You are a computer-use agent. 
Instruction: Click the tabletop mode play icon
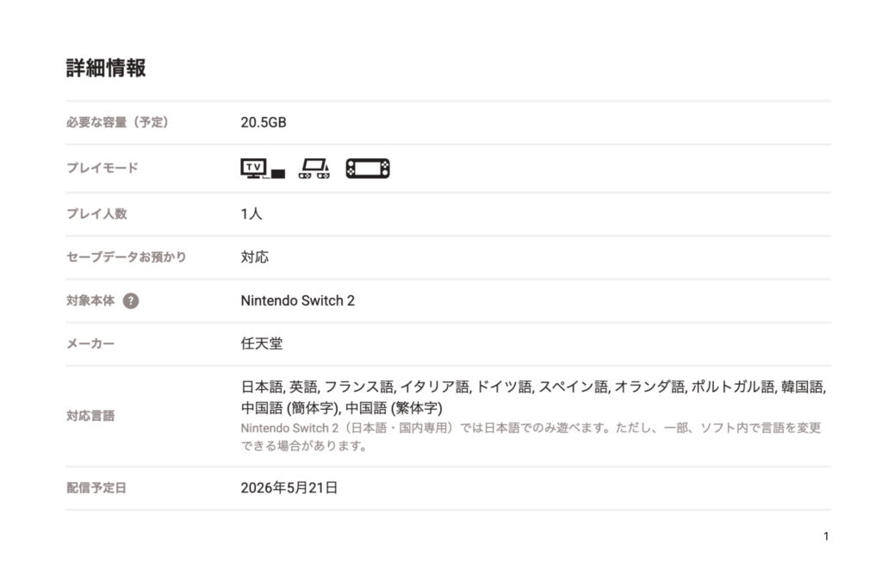click(x=314, y=169)
